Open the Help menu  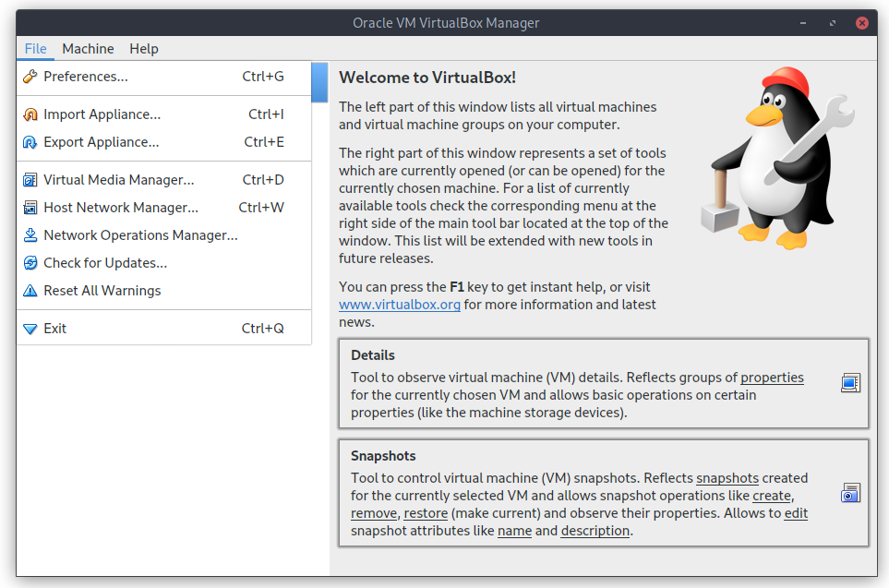[x=144, y=49]
